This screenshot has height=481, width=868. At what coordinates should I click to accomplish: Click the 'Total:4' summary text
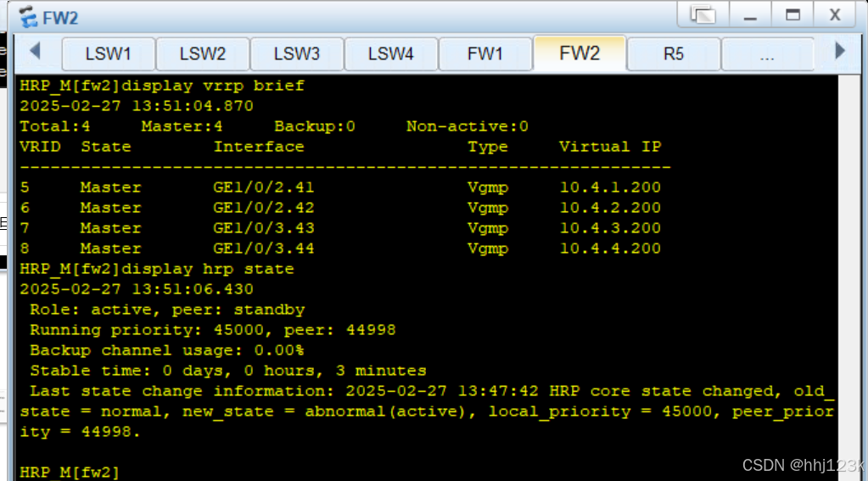click(x=55, y=126)
